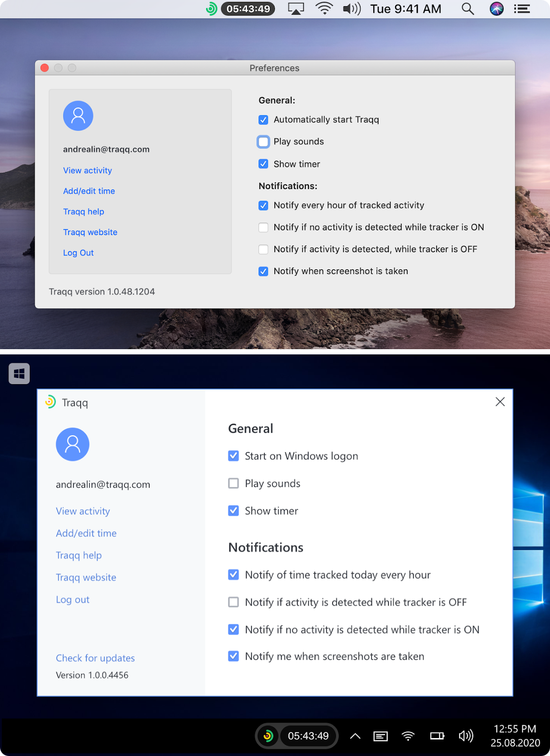Click andrealin@traqq.com in macOS Preferences
Image resolution: width=550 pixels, height=756 pixels.
coord(106,149)
